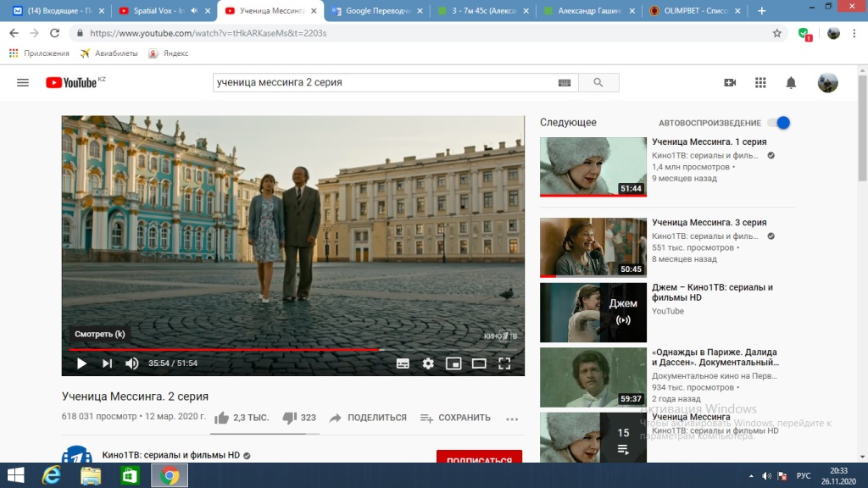
Task: Like the video (2,3 тыс.)
Action: (242, 418)
